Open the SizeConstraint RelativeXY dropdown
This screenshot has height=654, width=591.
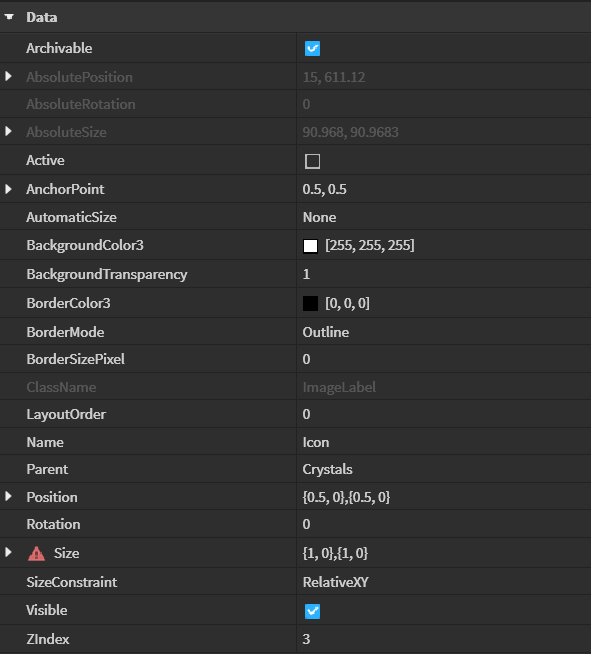444,582
